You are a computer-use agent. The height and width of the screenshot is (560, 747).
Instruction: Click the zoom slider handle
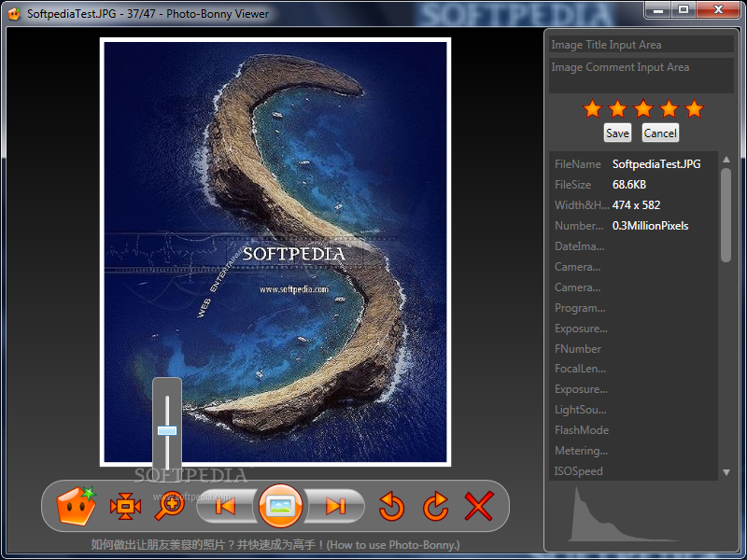click(167, 430)
